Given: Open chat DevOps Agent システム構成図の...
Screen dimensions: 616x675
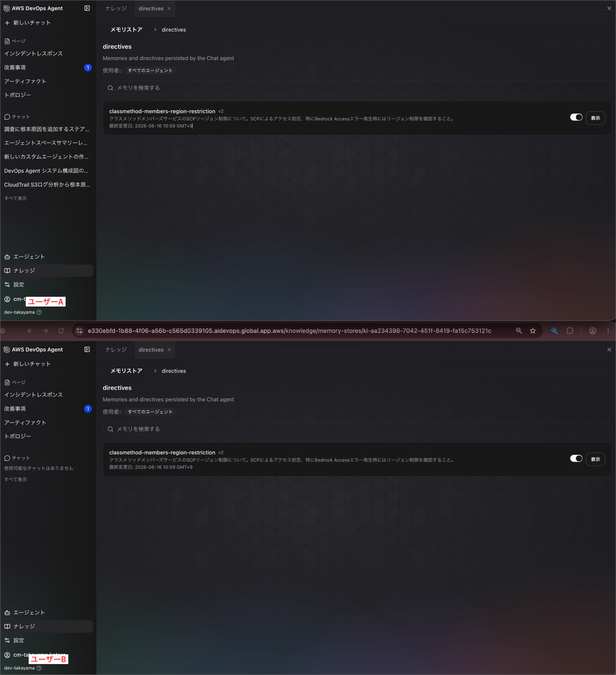Looking at the screenshot, I should [x=46, y=171].
